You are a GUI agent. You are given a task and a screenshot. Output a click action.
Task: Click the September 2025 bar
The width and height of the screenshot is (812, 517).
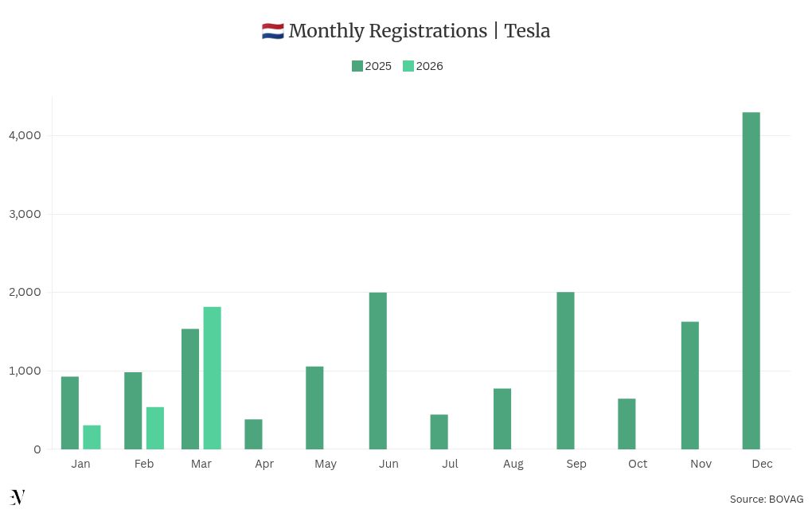click(x=565, y=371)
